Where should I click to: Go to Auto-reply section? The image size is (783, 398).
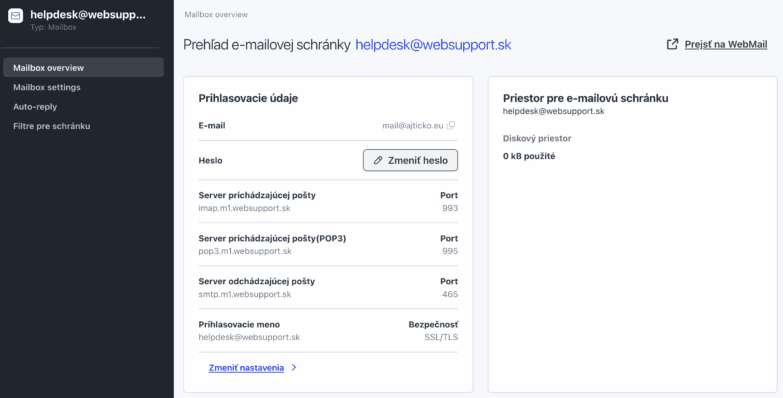click(x=35, y=106)
